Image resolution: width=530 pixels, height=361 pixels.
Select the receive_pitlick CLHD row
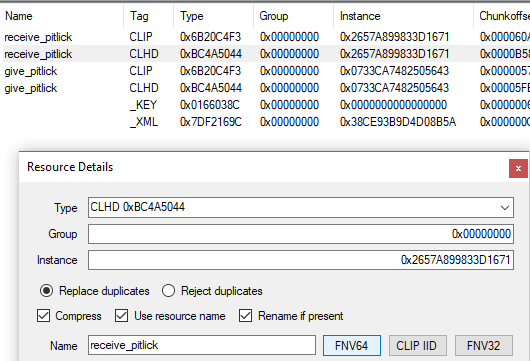tap(266, 54)
